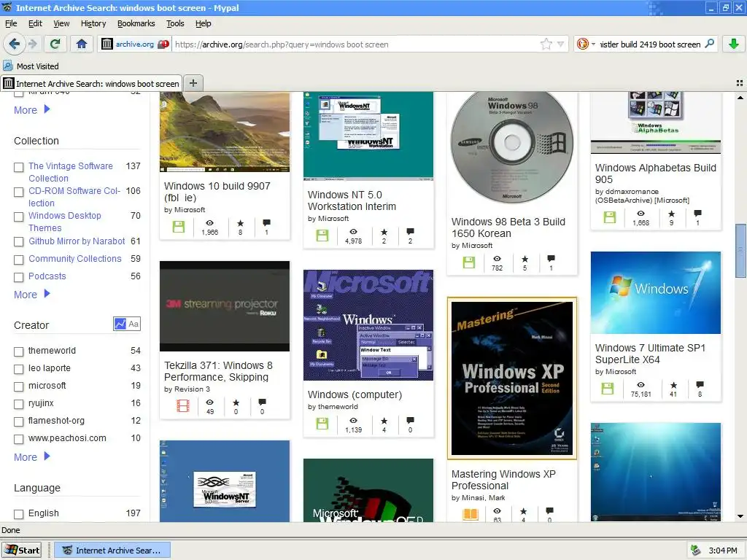747x560 pixels.
Task: Check the Github Mirror by Narabot filter
Action: point(18,242)
